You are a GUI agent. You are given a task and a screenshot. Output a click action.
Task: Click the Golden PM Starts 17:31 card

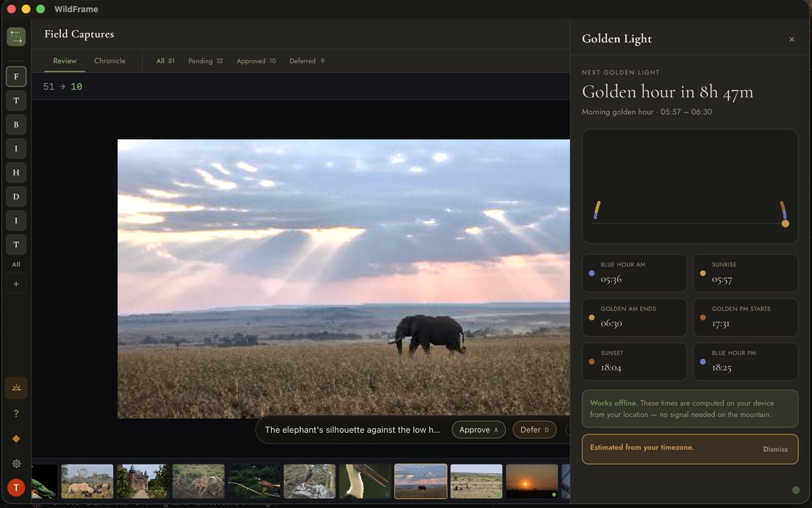pyautogui.click(x=746, y=317)
